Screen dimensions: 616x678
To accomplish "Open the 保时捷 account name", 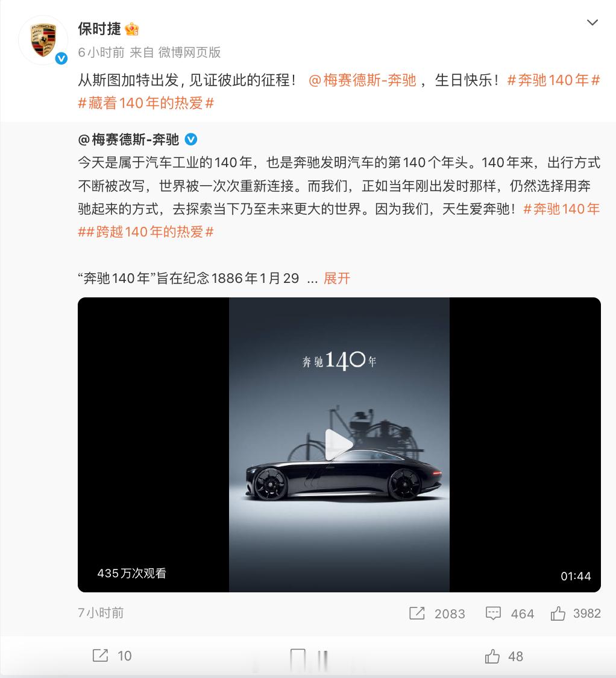I will [99, 29].
